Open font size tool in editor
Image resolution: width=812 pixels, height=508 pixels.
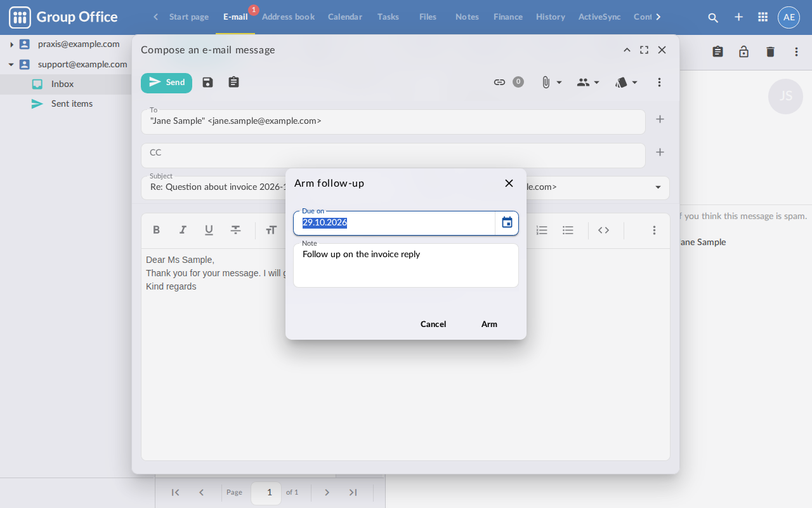pos(272,231)
